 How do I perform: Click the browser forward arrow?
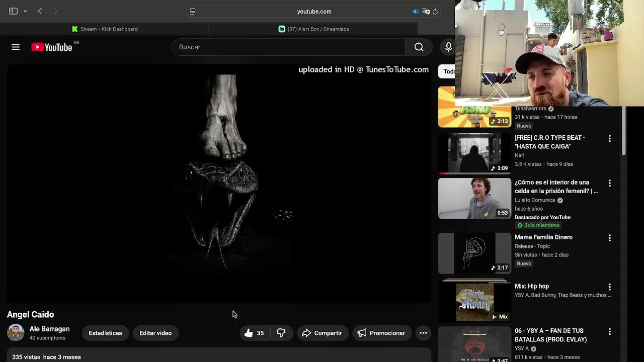pos(55,11)
